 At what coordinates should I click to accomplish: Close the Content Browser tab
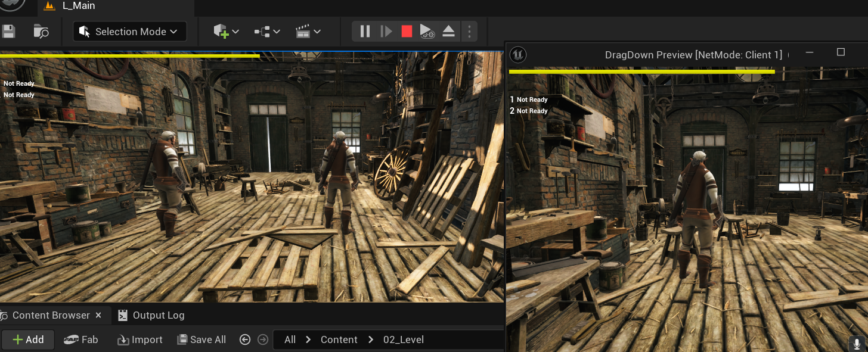(98, 315)
